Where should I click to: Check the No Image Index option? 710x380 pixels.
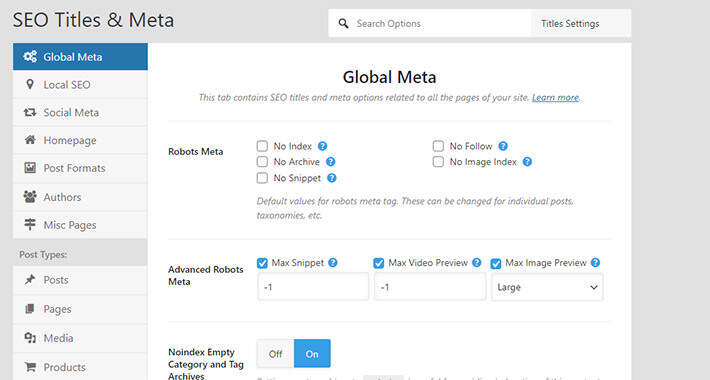coord(438,162)
